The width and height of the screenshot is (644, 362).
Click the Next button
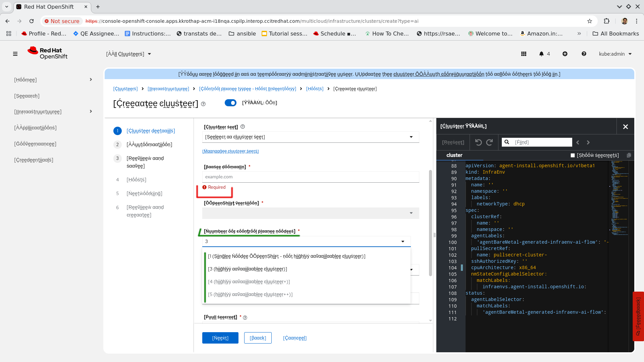[220, 338]
